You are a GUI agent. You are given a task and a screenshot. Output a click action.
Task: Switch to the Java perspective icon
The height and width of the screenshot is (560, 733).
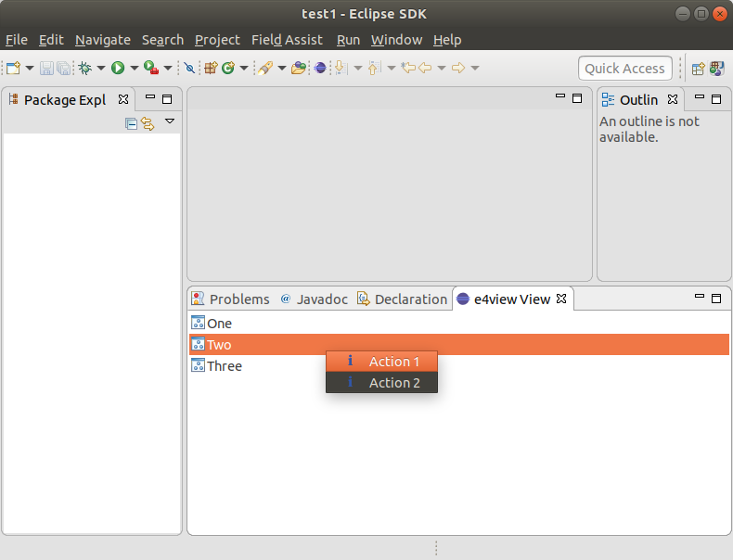(716, 69)
